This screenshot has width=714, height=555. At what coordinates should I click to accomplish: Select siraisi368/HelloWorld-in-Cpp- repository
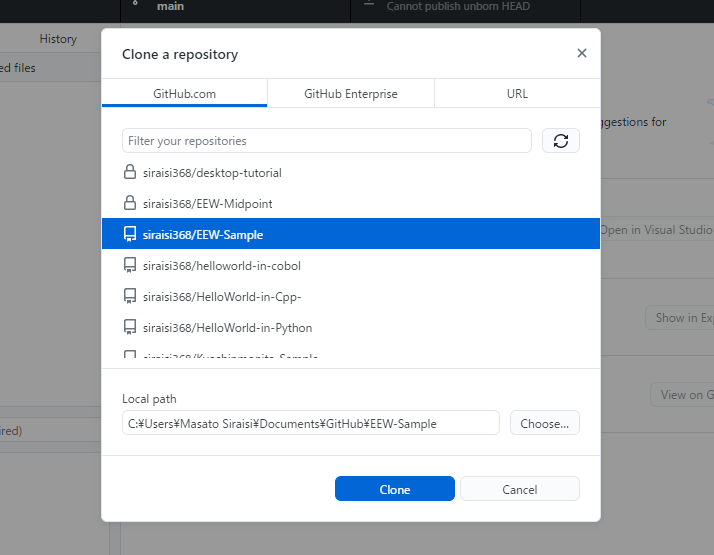point(351,296)
